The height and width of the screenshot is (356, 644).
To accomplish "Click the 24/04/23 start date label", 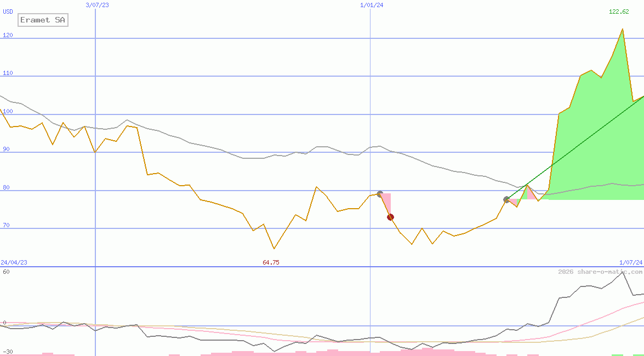I will (x=14, y=262).
